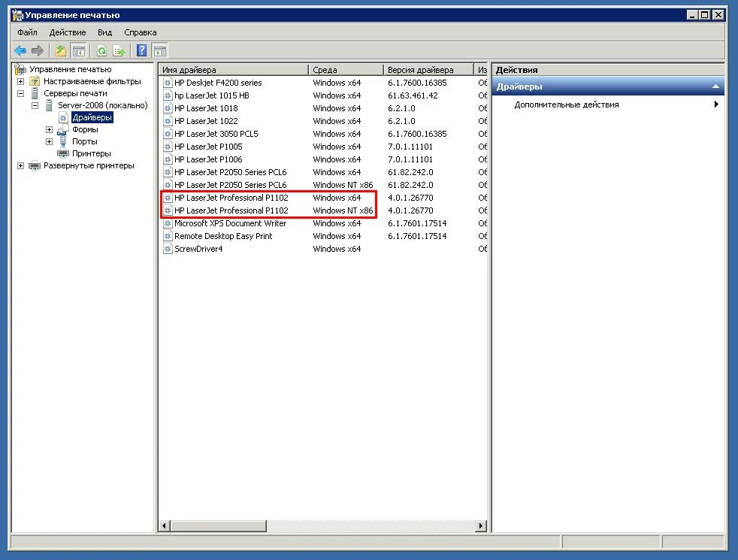Click Microsoft XPS Document Writer driver icon

(168, 223)
